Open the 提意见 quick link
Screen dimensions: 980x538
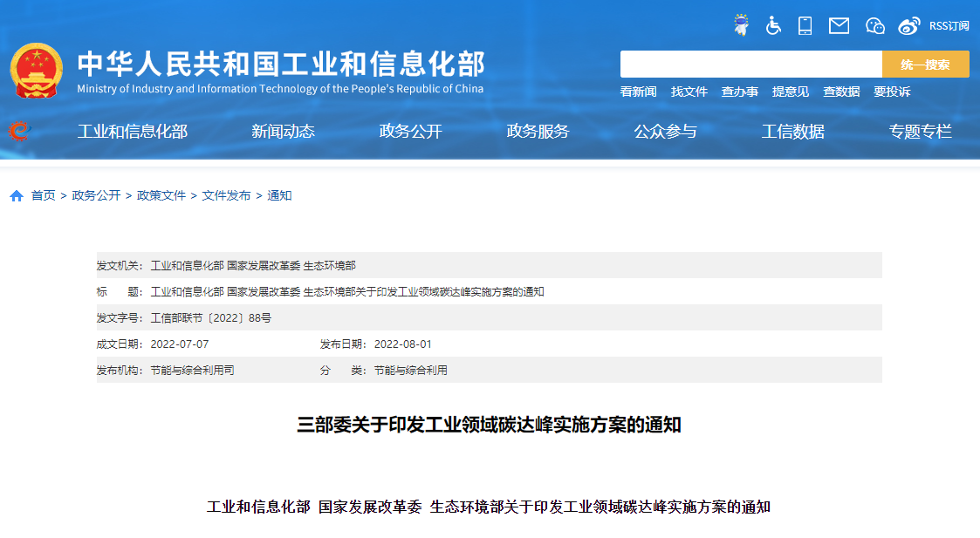791,92
